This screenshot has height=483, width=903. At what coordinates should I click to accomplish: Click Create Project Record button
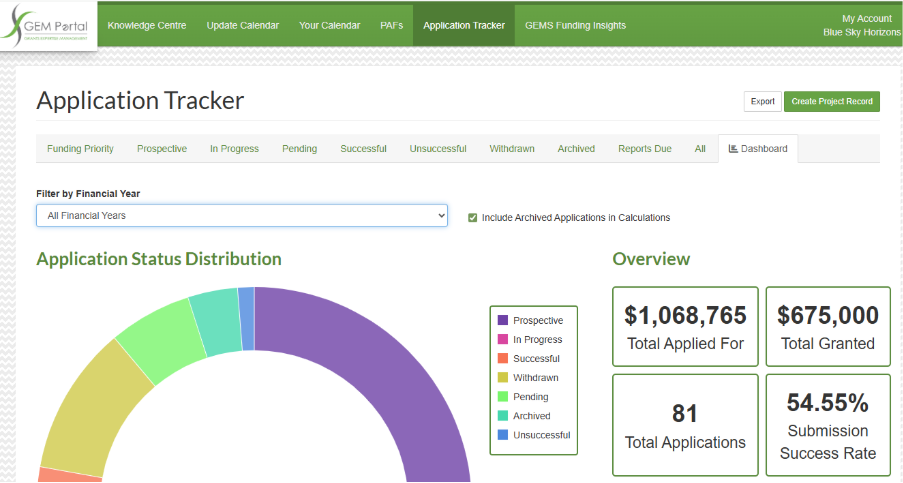pyautogui.click(x=831, y=101)
